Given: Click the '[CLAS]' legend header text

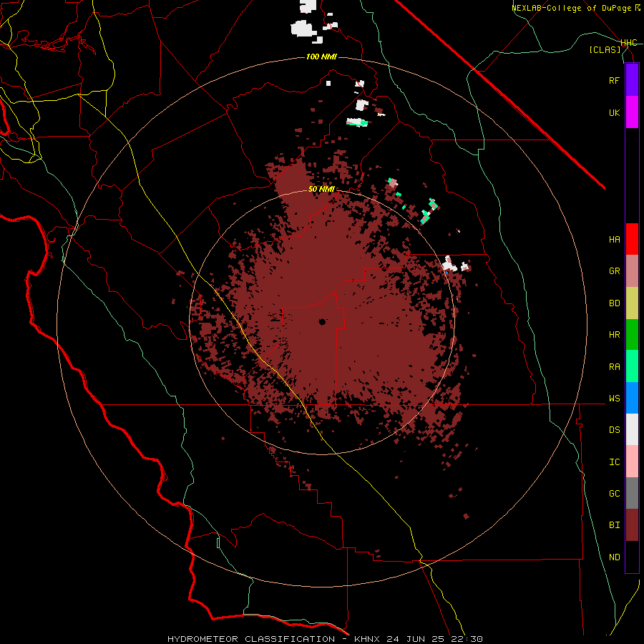Looking at the screenshot, I should tap(605, 49).
